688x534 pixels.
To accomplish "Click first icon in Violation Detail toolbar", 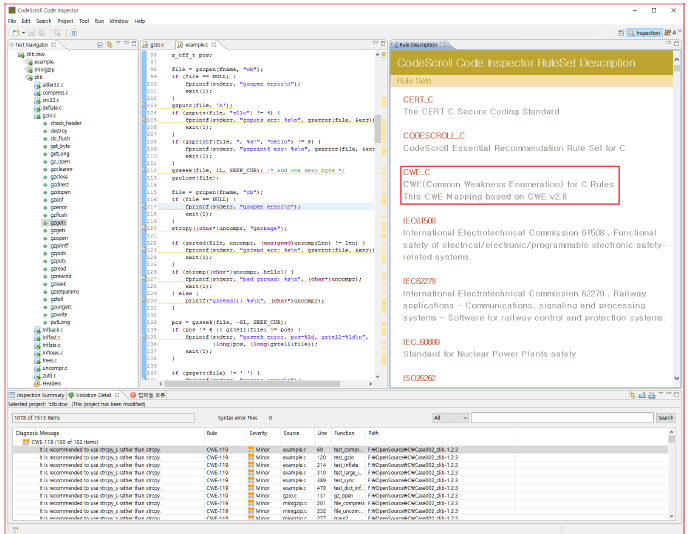I will [632, 395].
